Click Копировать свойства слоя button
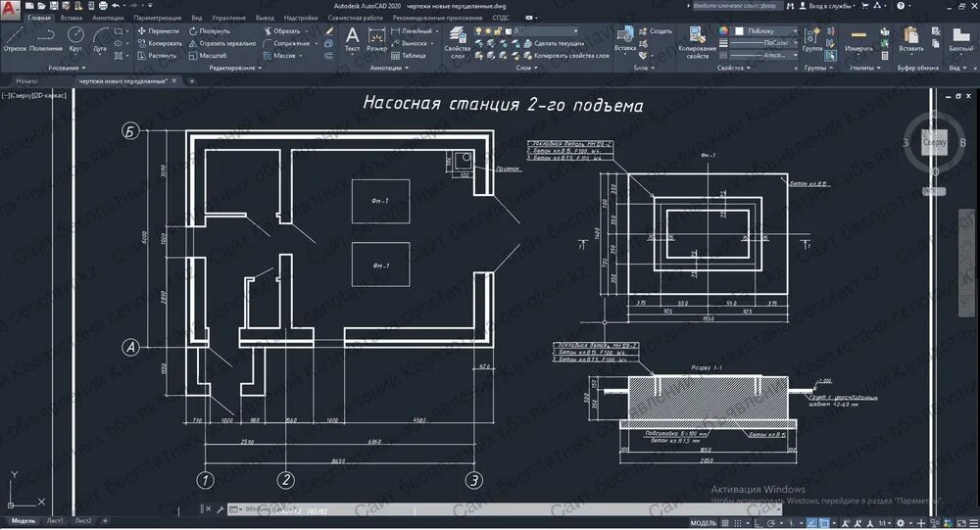 (566, 56)
